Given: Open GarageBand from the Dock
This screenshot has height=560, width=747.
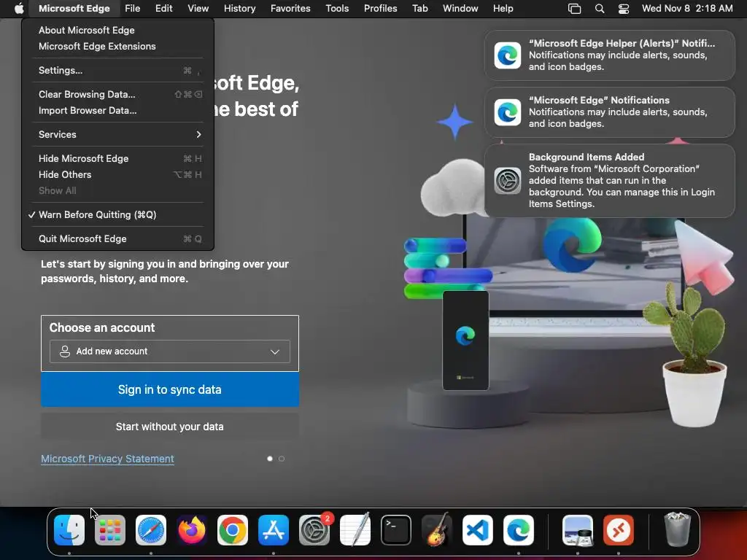Looking at the screenshot, I should point(437,530).
